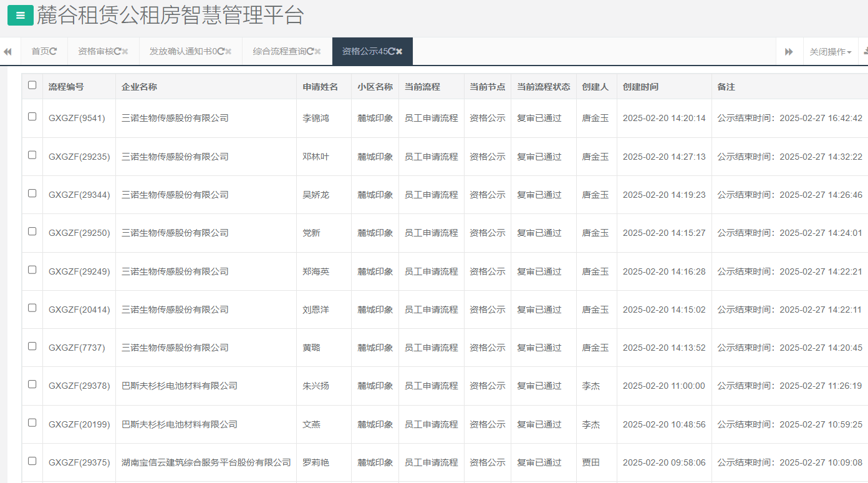Switch to the 首页 tab
This screenshot has height=483, width=868.
click(41, 51)
